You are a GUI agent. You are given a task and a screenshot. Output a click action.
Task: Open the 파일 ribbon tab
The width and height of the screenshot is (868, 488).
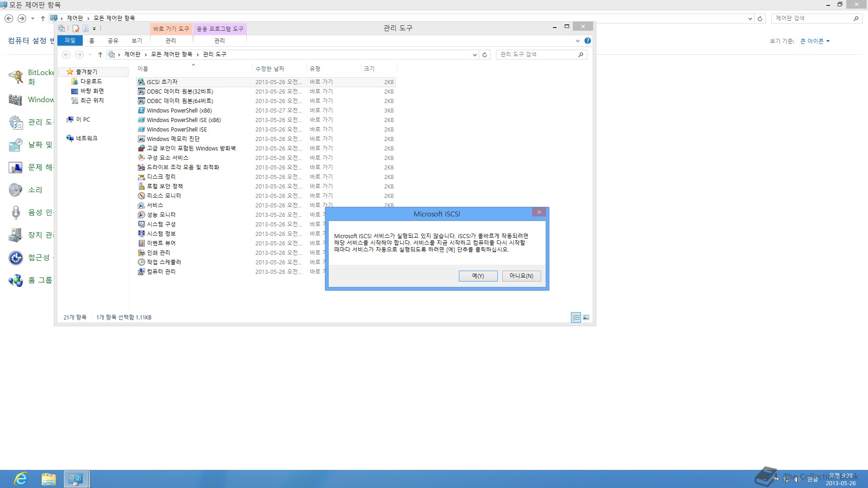[x=70, y=41]
